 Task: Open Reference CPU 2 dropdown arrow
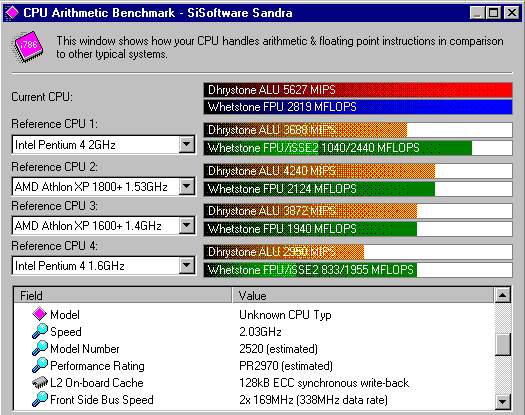pyautogui.click(x=186, y=186)
